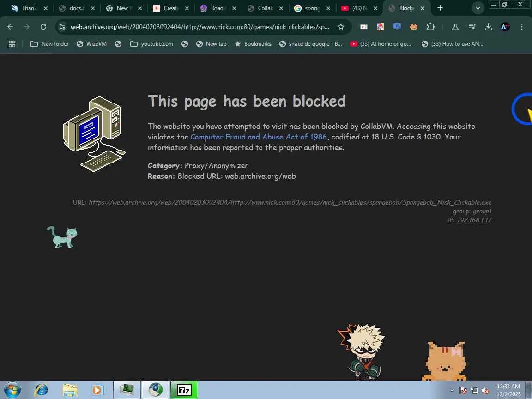Open the network tray icon
The image size is (532, 399).
(474, 391)
